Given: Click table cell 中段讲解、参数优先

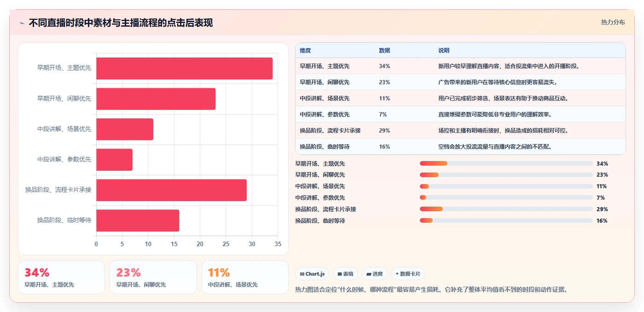Looking at the screenshot, I should click(325, 115).
